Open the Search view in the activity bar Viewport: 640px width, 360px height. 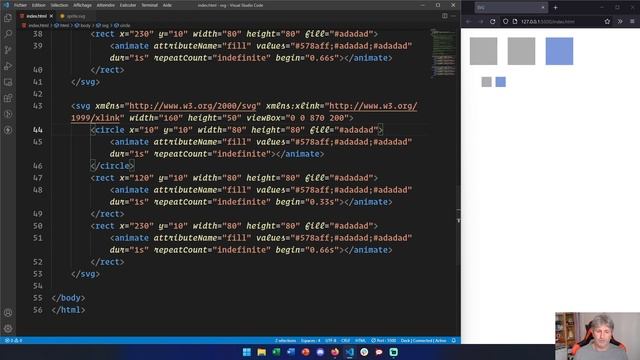(x=8, y=34)
